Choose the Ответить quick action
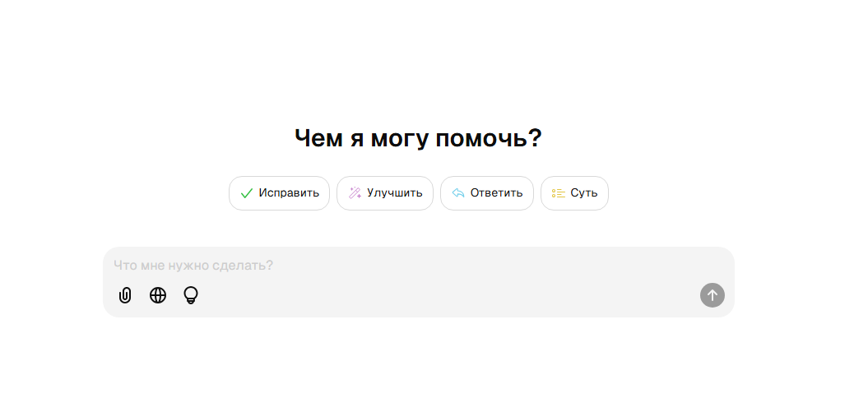The width and height of the screenshot is (868, 412). click(487, 193)
